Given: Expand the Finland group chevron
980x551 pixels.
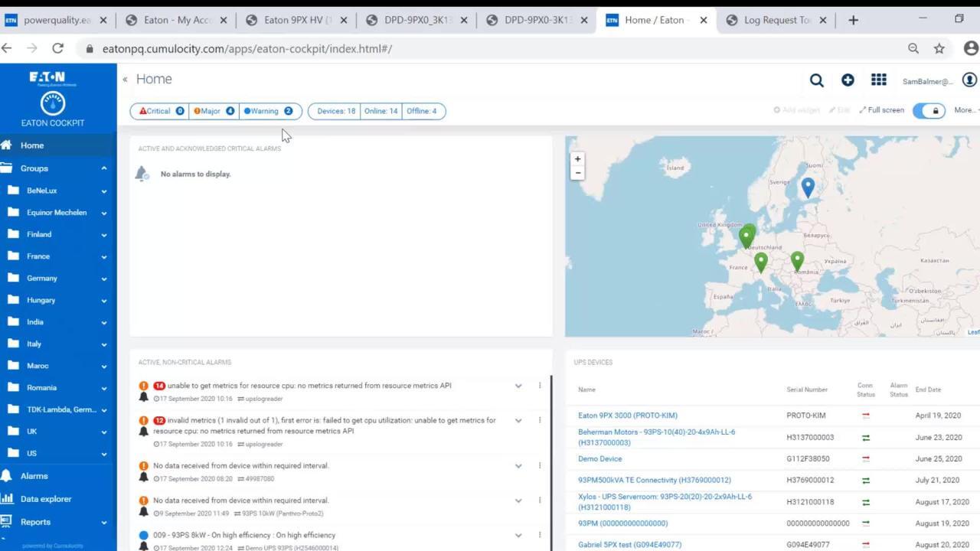Looking at the screenshot, I should coord(104,235).
